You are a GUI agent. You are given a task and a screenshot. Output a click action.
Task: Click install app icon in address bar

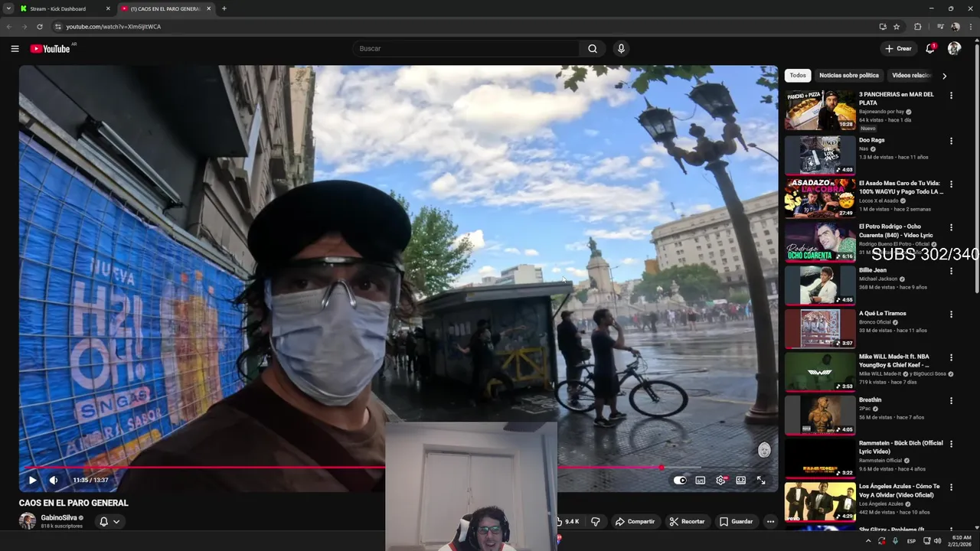pyautogui.click(x=883, y=26)
